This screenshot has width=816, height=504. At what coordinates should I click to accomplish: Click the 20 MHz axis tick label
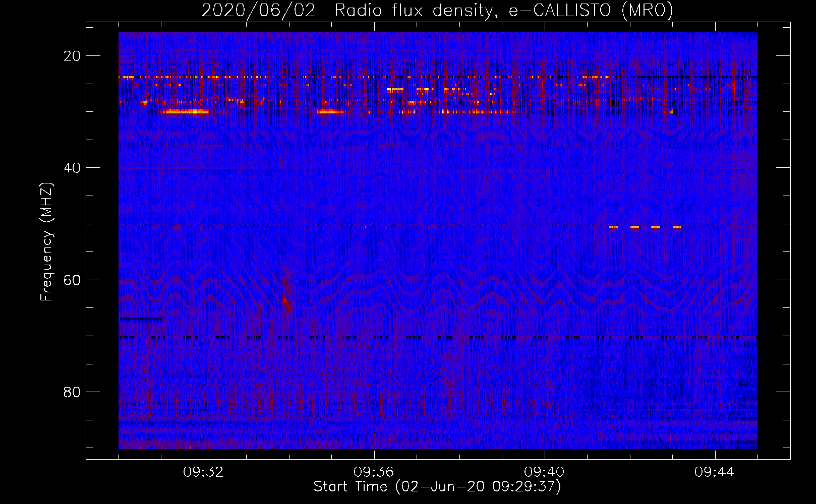pos(72,56)
